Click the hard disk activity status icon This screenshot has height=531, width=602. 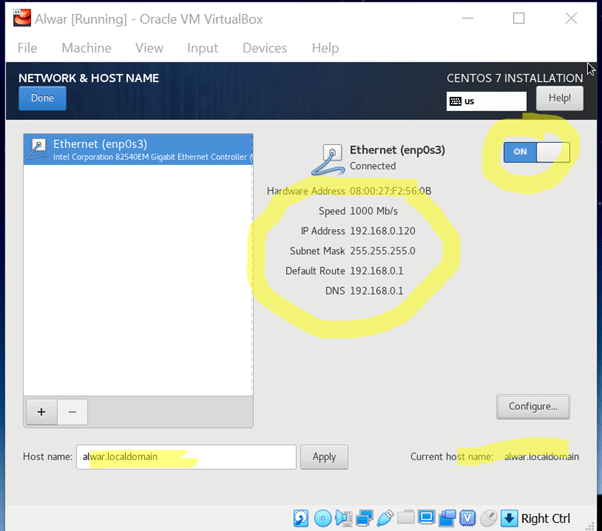point(301,518)
